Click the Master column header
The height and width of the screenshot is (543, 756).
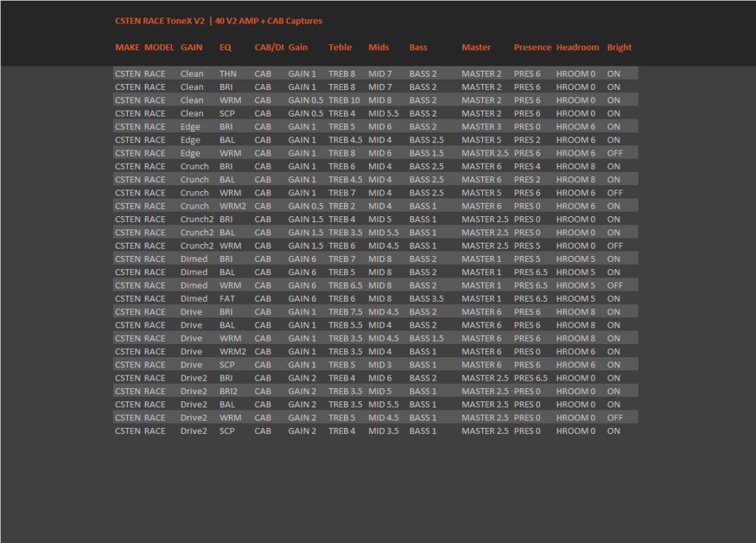point(476,47)
